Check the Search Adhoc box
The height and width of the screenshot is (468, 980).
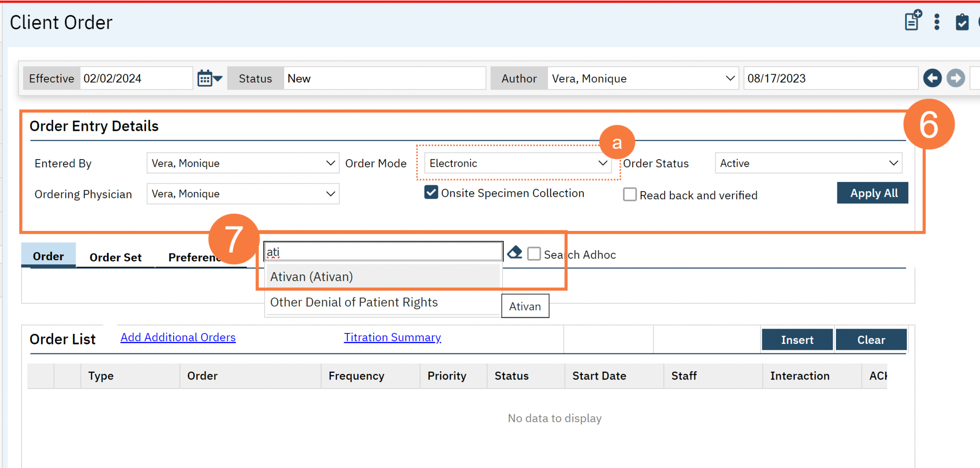coord(534,254)
